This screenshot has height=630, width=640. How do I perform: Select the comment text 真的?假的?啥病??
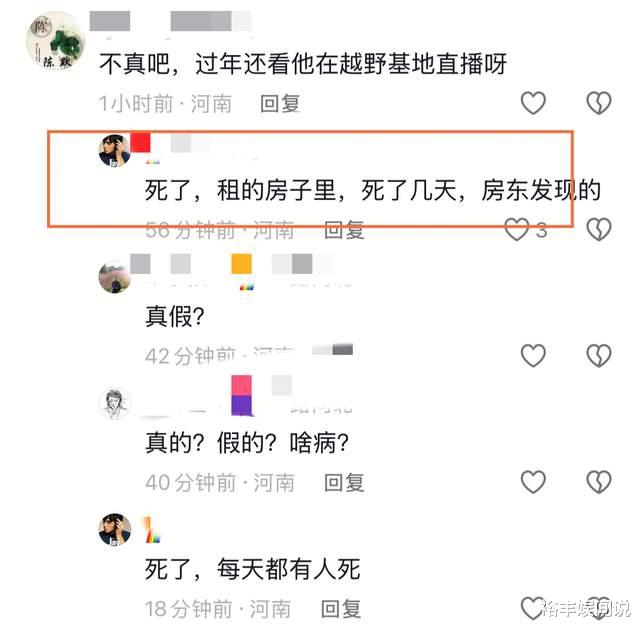coord(247,443)
